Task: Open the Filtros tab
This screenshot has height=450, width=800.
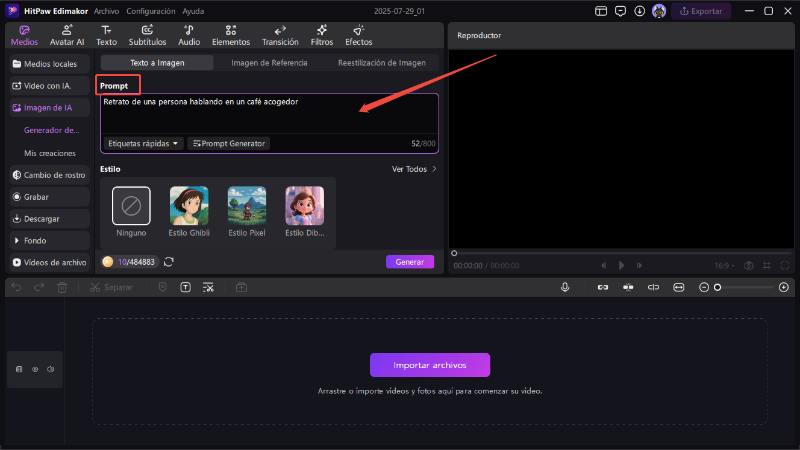Action: [321, 36]
